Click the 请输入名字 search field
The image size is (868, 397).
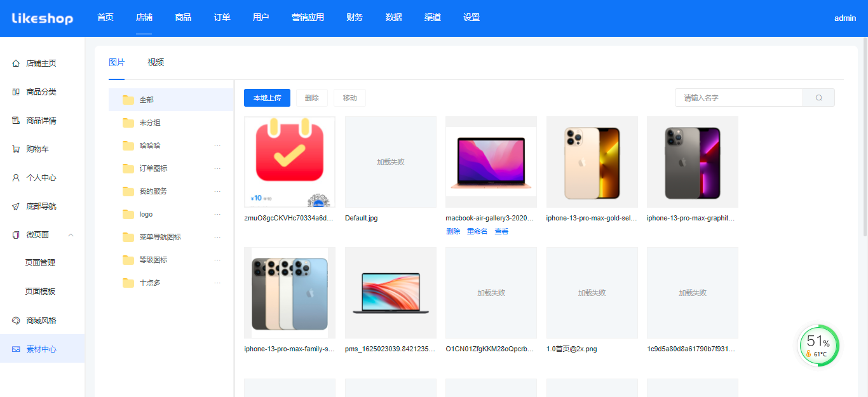click(x=739, y=98)
